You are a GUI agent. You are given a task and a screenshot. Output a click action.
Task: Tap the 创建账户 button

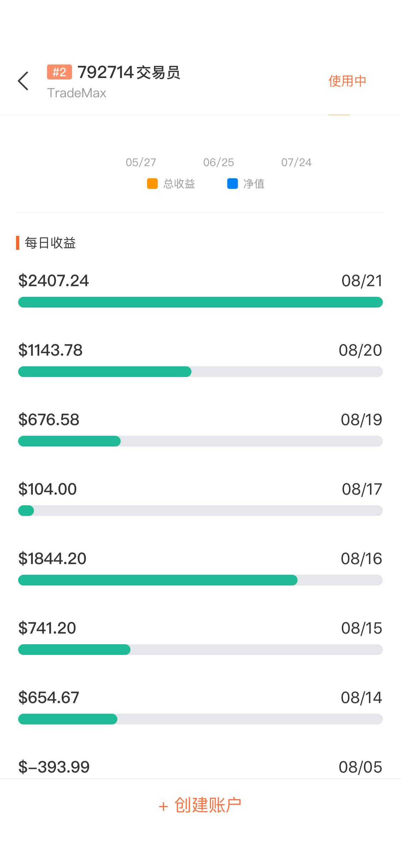click(200, 805)
